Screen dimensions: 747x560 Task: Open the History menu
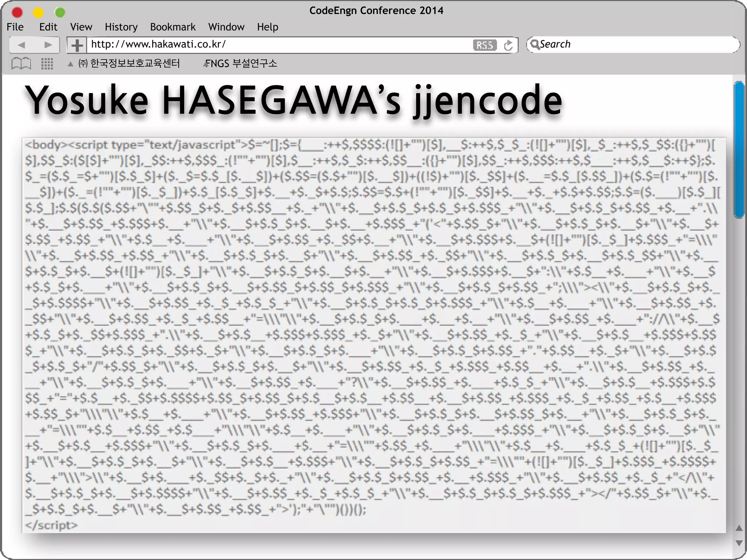tap(121, 27)
